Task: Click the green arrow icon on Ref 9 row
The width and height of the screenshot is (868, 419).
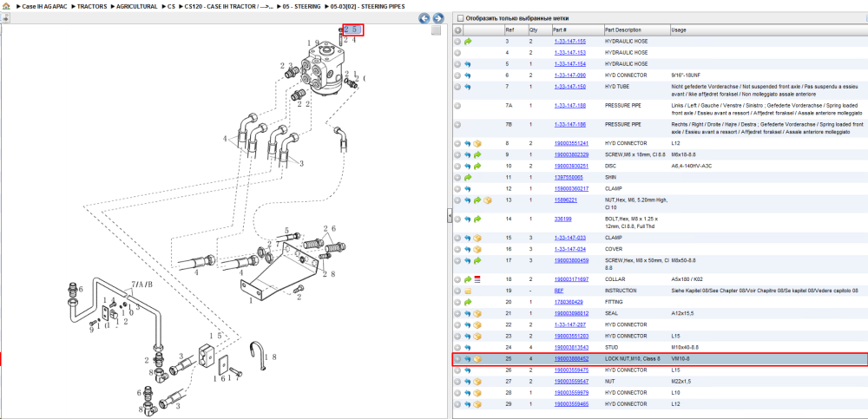Action: [x=477, y=154]
